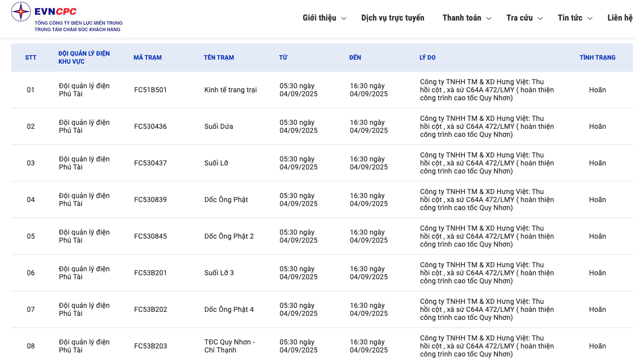Select station code FC530436

tap(150, 126)
